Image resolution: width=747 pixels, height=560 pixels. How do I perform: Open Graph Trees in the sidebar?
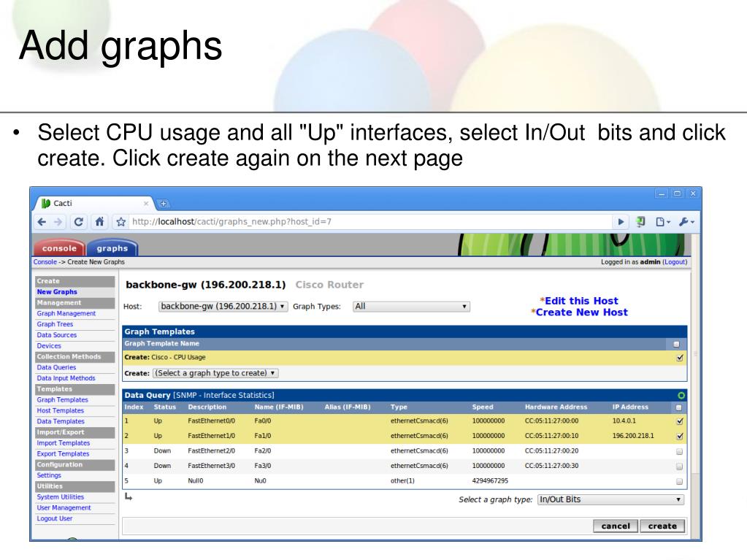[x=55, y=324]
